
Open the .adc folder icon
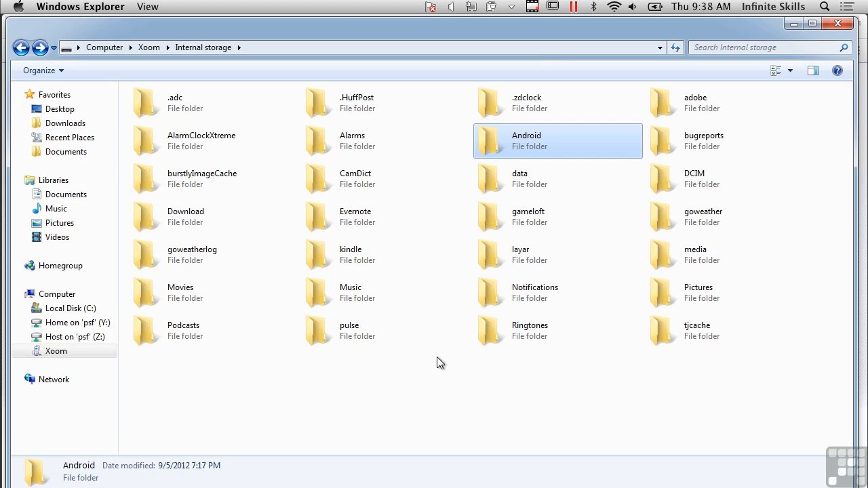tap(144, 103)
